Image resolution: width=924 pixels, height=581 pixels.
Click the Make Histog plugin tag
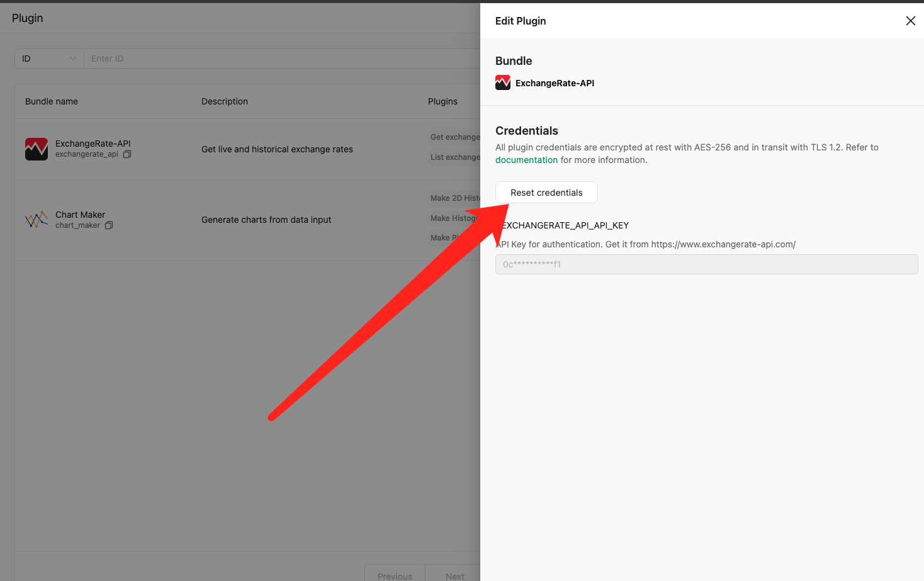[454, 218]
